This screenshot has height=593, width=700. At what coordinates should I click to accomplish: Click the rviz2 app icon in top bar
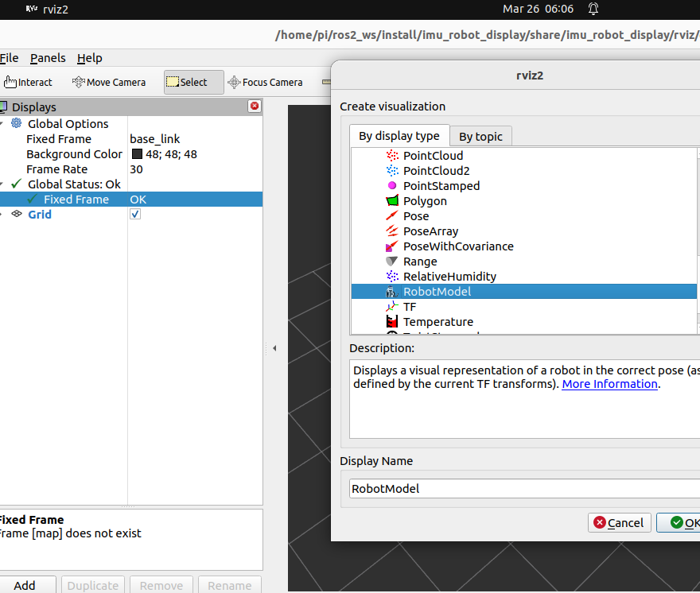(31, 9)
